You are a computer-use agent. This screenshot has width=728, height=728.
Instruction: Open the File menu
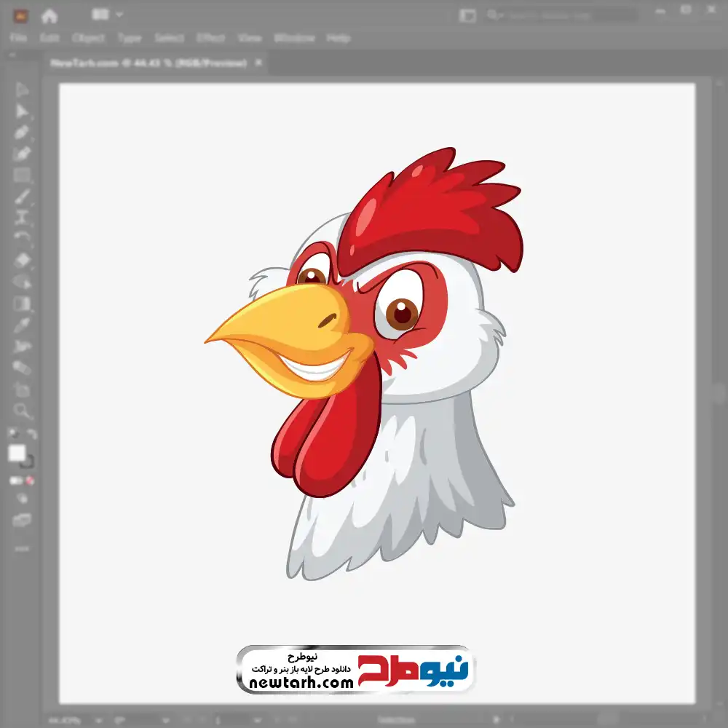pyautogui.click(x=18, y=38)
